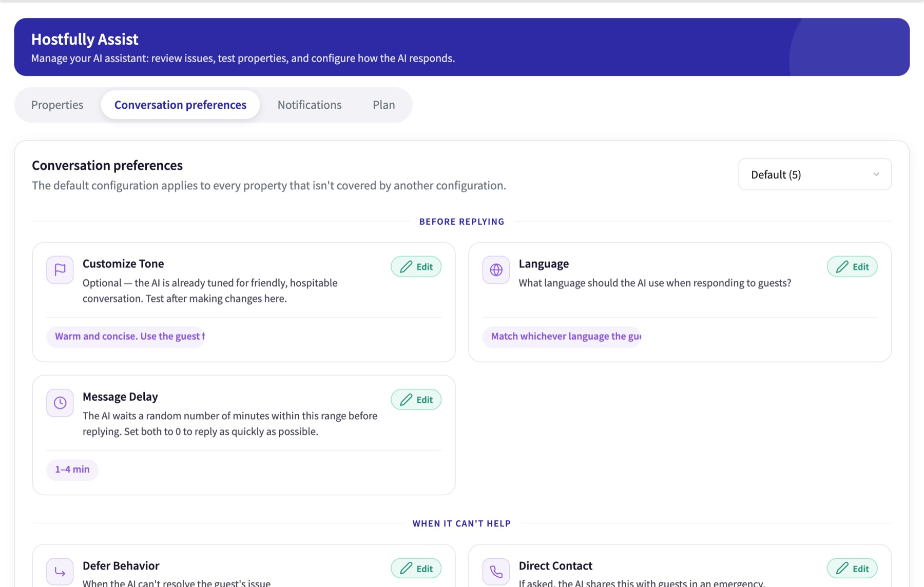924x587 pixels.
Task: Go to the Plan tab
Action: 384,105
